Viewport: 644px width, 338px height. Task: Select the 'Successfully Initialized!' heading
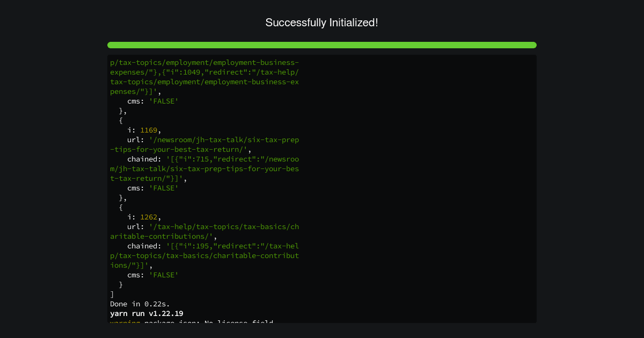coord(321,23)
